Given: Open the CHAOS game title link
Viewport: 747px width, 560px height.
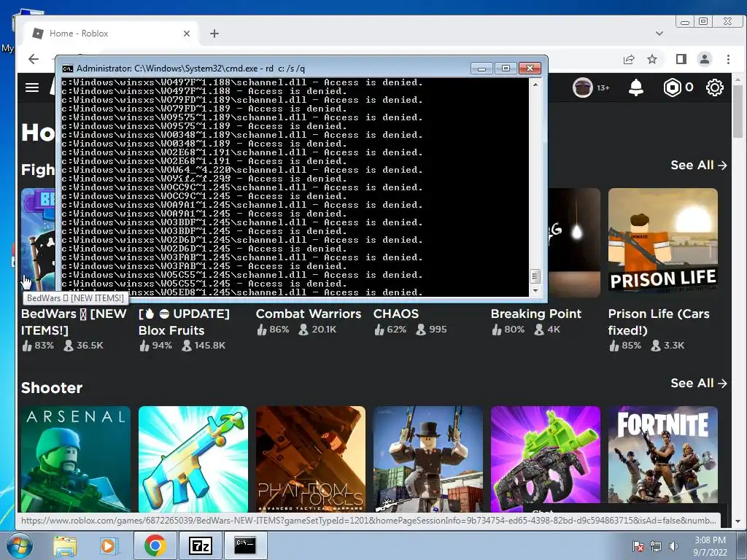Looking at the screenshot, I should click(x=396, y=314).
